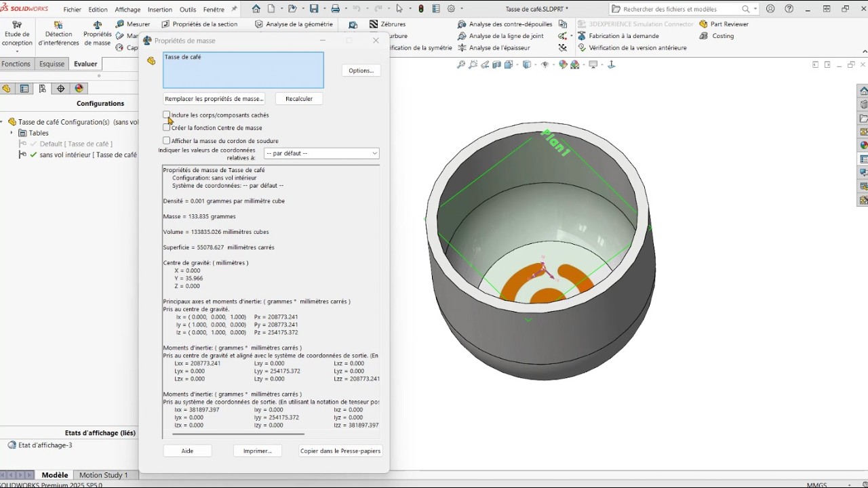Open the DisplayManager color-ball tab
The height and width of the screenshot is (488, 868).
(x=79, y=89)
